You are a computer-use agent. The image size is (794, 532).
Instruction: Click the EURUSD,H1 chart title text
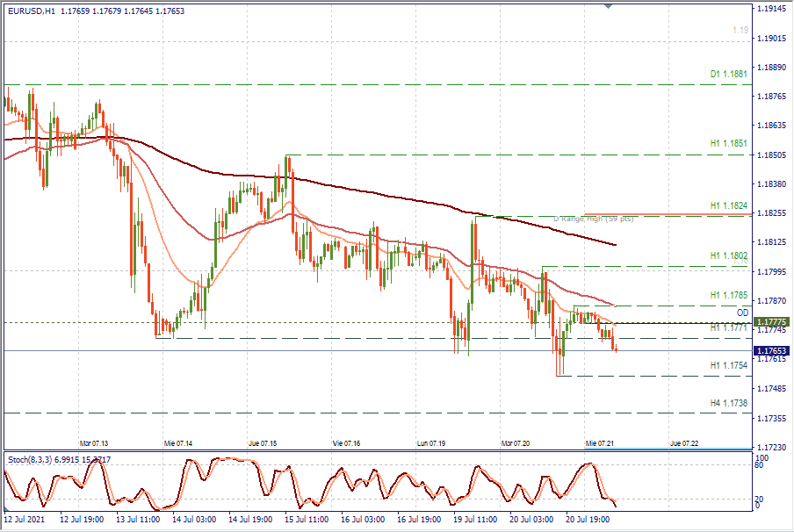(x=32, y=11)
